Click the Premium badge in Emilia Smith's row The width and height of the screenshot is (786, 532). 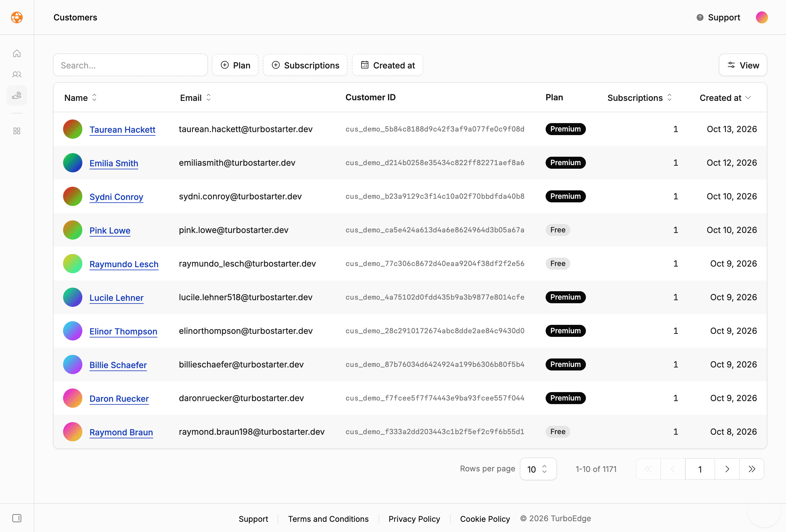pyautogui.click(x=565, y=163)
